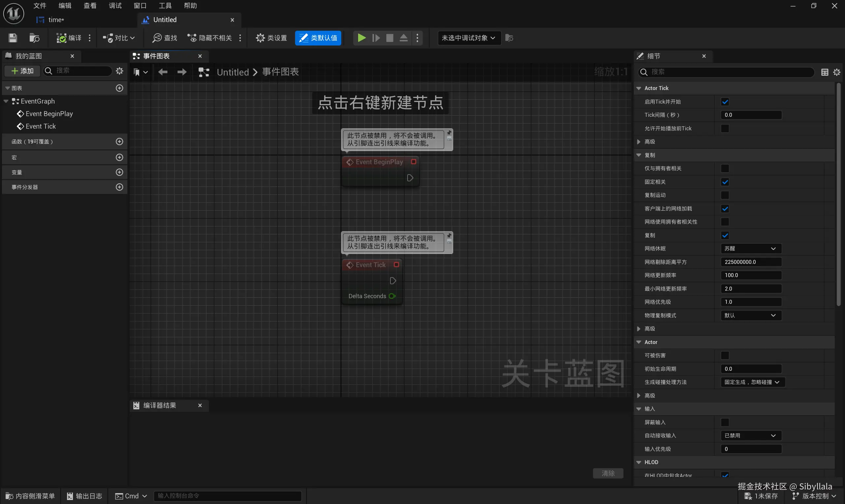This screenshot has width=845, height=504.
Task: Toggle 启用Tick并开始 checkbox
Action: point(725,102)
